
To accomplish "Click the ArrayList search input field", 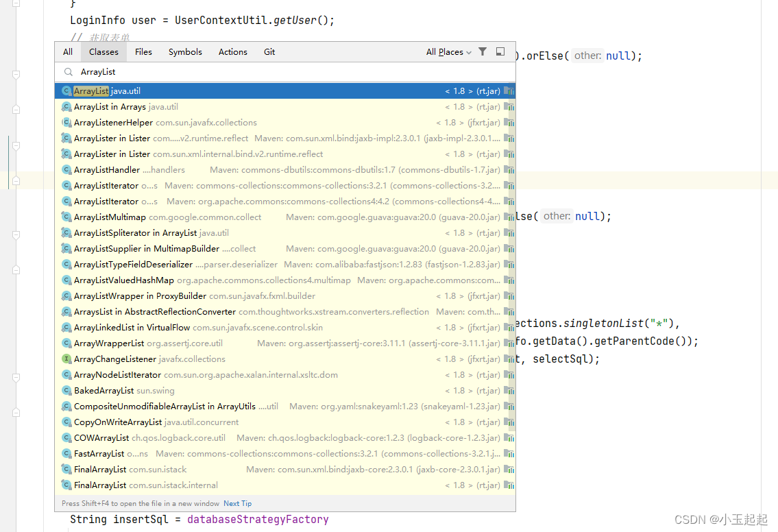I will [x=285, y=72].
